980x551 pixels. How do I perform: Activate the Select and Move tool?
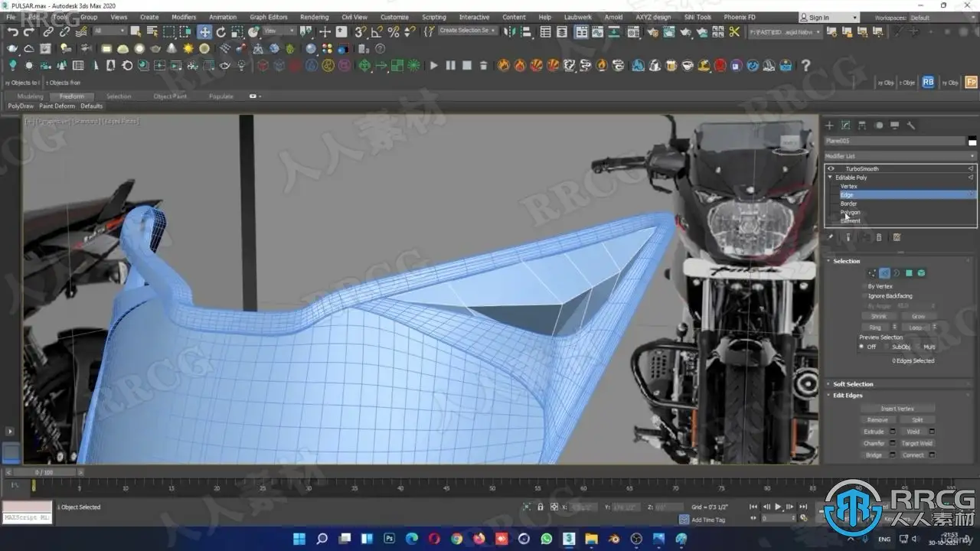[x=204, y=32]
